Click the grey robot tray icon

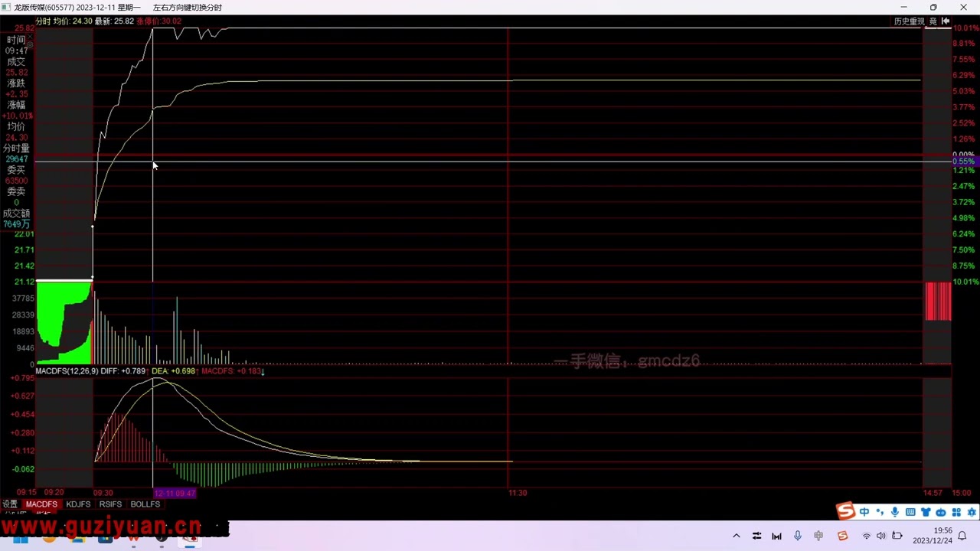[818, 536]
